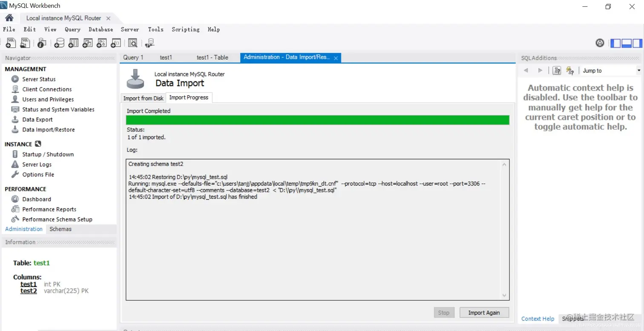Open Startup / Shutdown
This screenshot has height=331, width=644.
pos(48,154)
